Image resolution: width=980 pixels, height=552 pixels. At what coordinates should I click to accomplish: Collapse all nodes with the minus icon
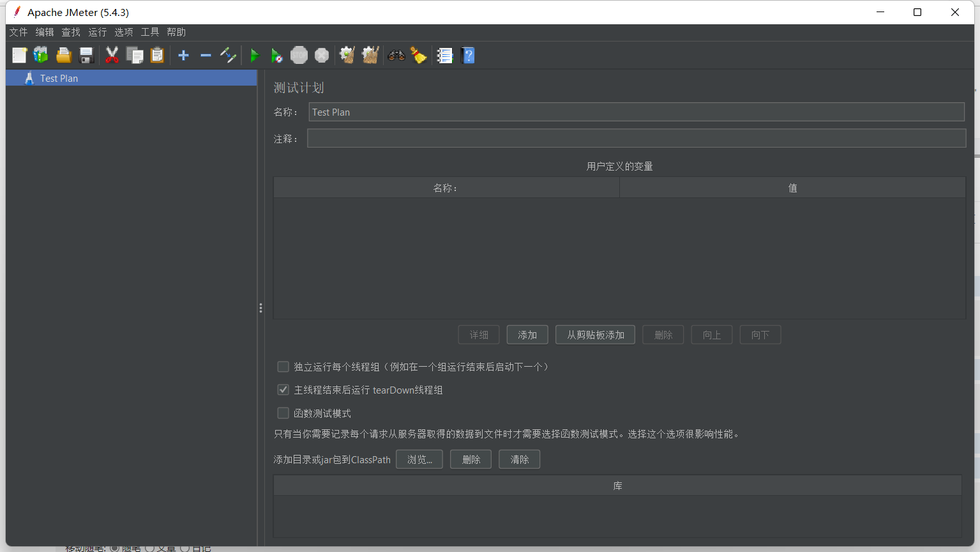(206, 56)
